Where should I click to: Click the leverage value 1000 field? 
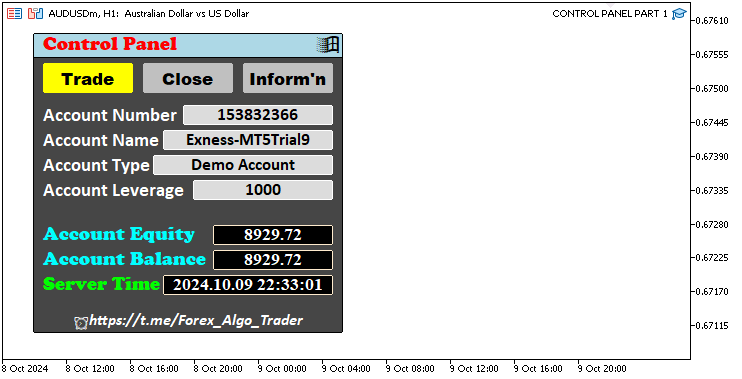[x=263, y=190]
